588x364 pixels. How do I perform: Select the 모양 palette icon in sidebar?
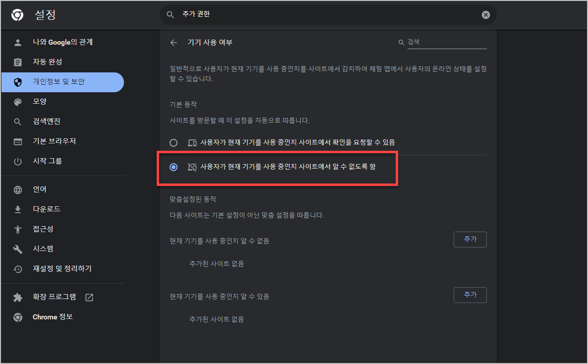coord(18,101)
